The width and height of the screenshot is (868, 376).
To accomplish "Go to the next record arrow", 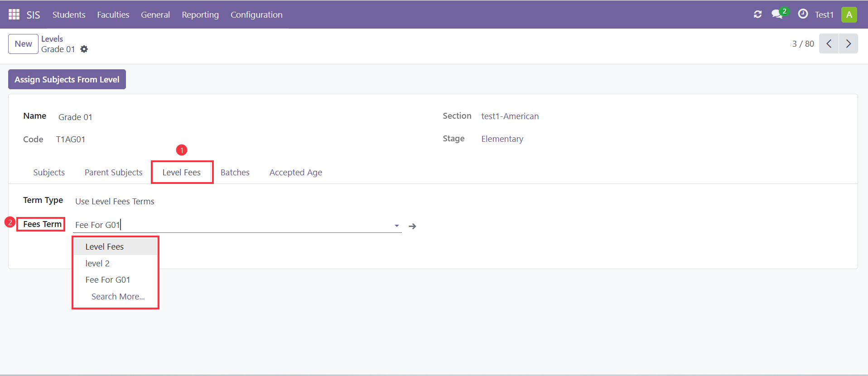I will [x=848, y=43].
